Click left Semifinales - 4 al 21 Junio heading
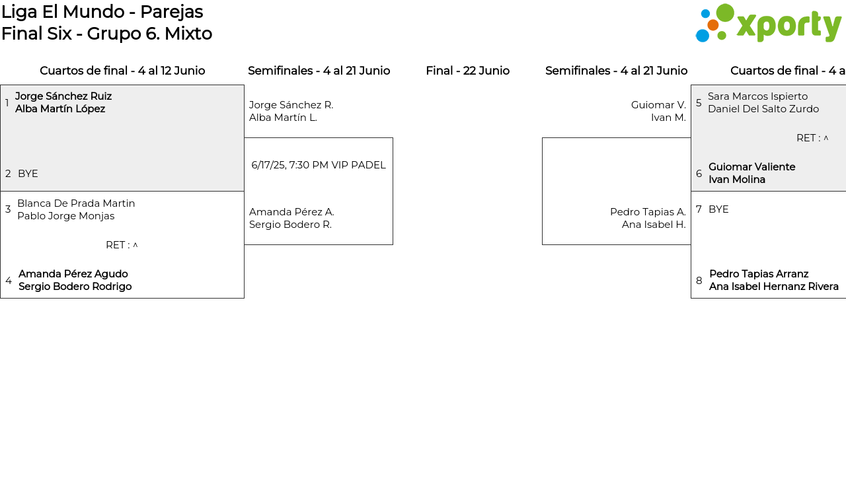The width and height of the screenshot is (846, 504). tap(319, 71)
